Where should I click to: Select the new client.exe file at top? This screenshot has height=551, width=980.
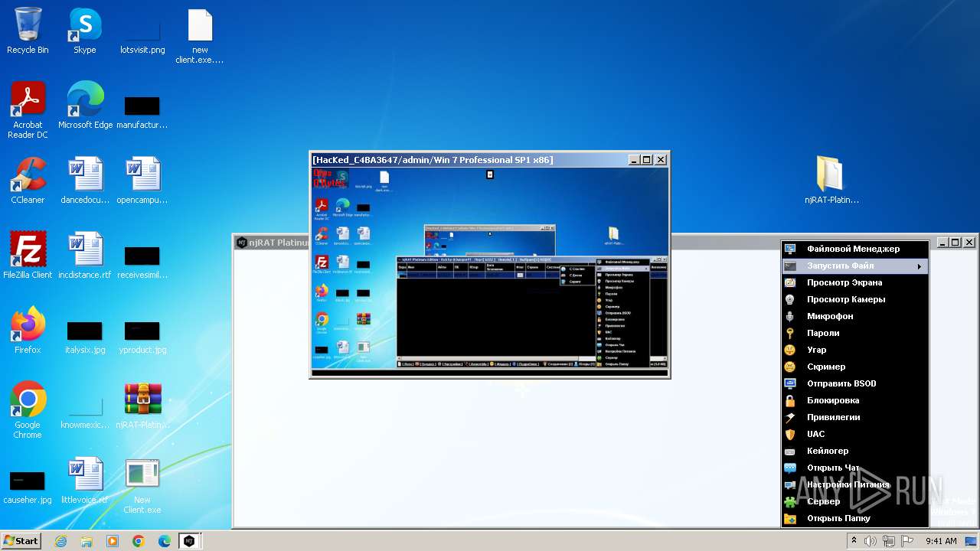[x=200, y=36]
